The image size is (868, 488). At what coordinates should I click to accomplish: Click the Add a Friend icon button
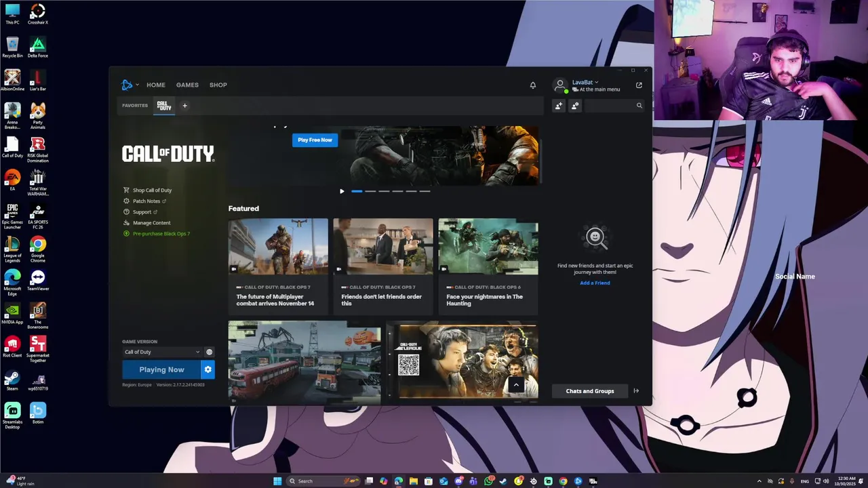pos(559,106)
